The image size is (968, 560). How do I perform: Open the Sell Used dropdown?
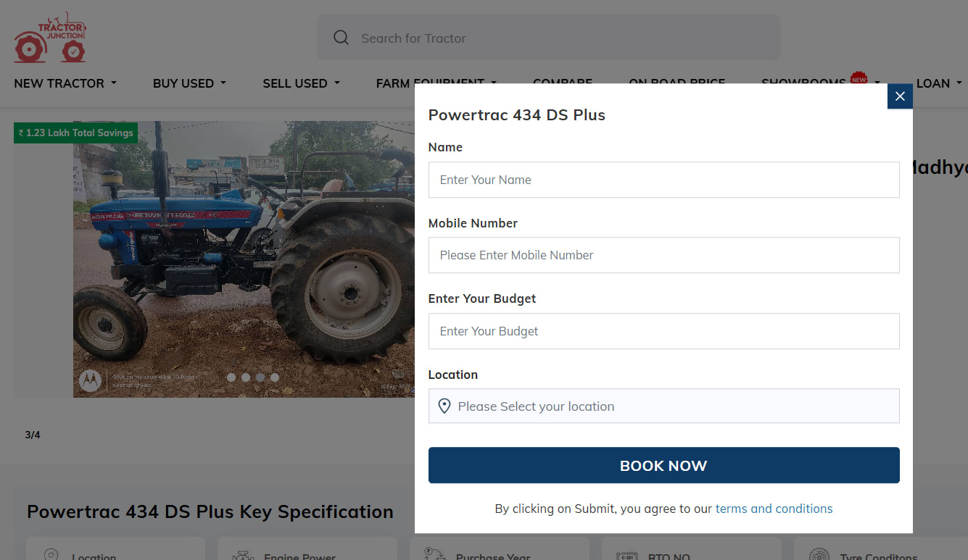tap(301, 83)
